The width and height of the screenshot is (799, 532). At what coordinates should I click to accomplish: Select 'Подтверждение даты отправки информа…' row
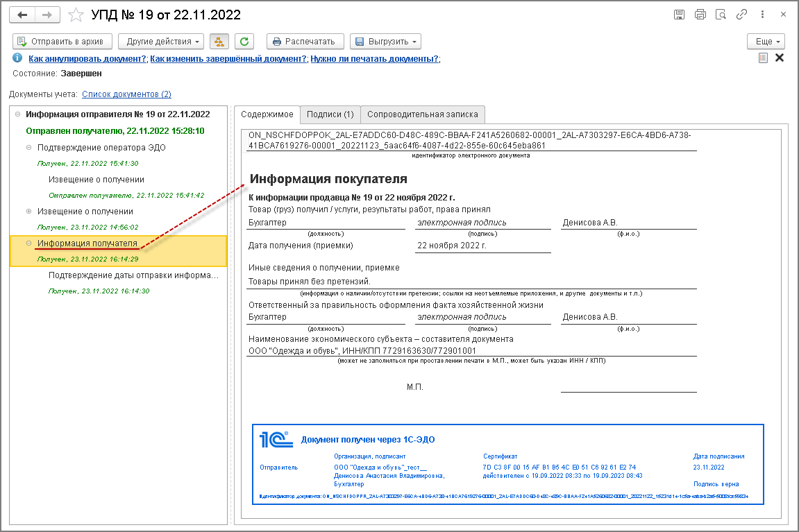pyautogui.click(x=133, y=275)
